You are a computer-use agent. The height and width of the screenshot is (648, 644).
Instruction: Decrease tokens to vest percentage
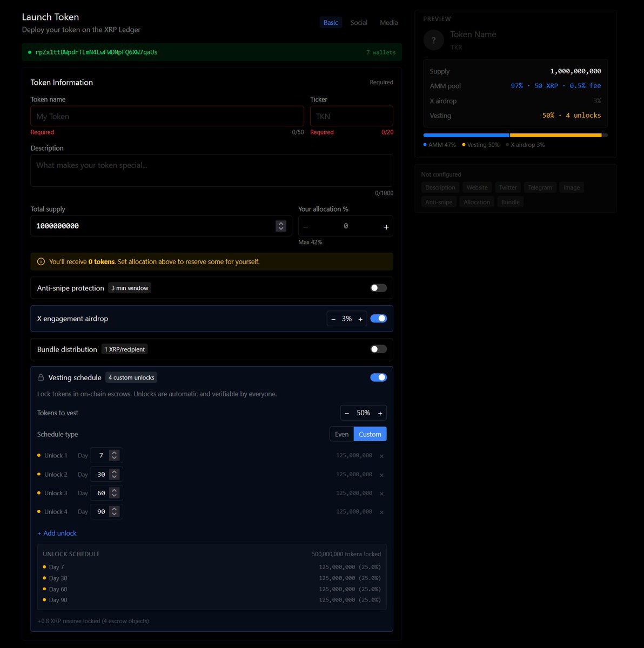347,413
